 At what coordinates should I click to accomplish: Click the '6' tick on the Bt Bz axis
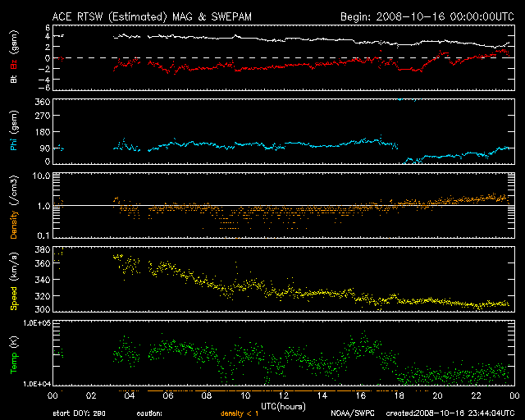[48, 28]
